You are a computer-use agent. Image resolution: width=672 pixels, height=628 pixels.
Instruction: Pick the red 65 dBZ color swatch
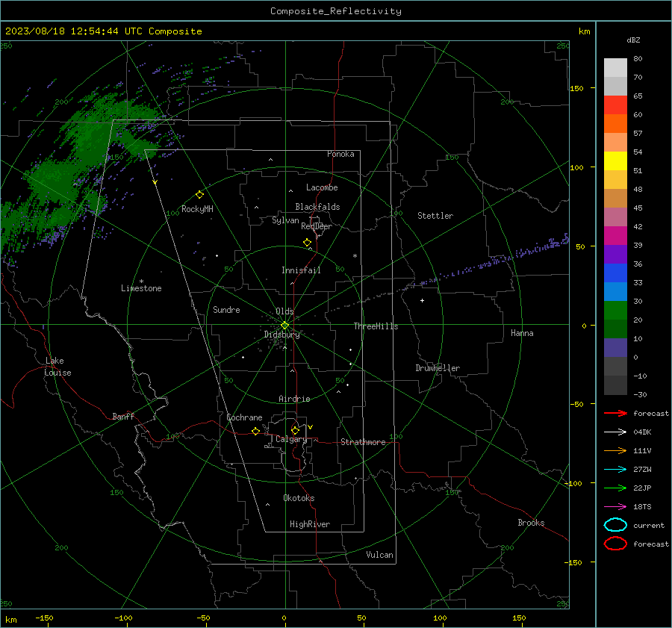pyautogui.click(x=615, y=105)
